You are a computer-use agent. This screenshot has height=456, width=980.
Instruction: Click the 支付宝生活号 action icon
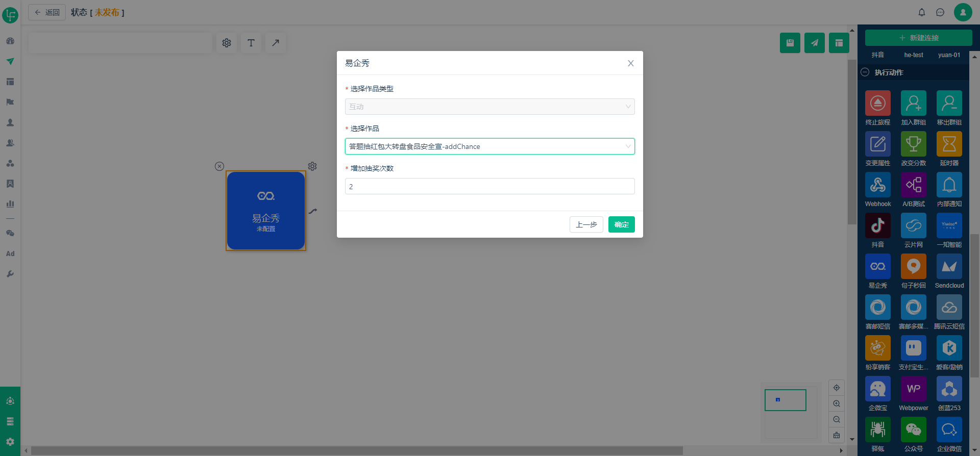coord(913,348)
